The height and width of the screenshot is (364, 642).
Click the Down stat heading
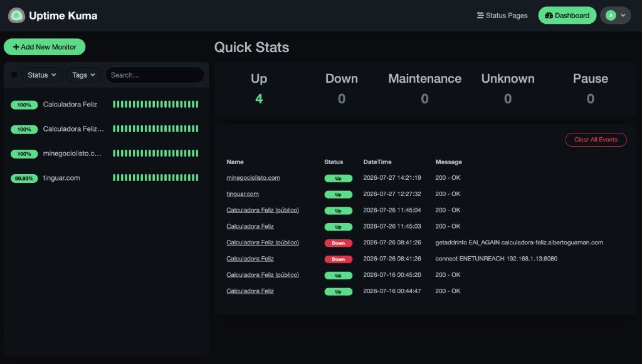[342, 78]
